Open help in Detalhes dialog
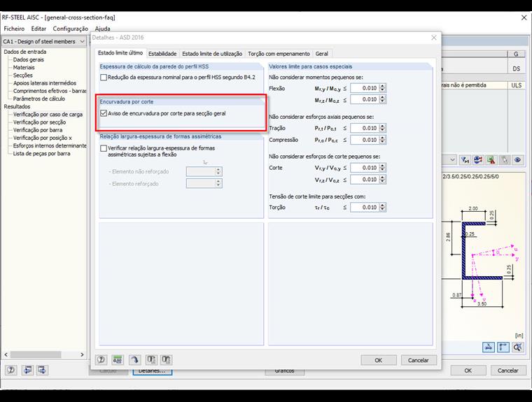The image size is (532, 402). point(101,359)
